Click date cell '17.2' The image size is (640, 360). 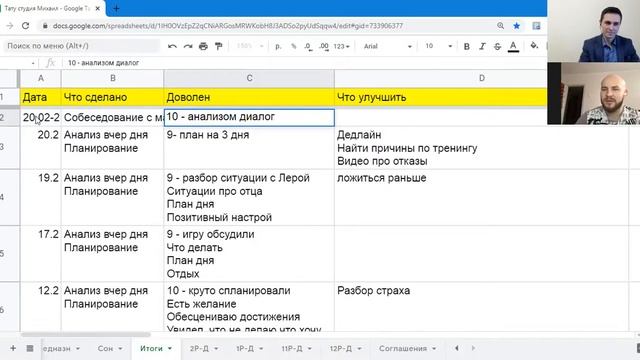click(x=40, y=253)
